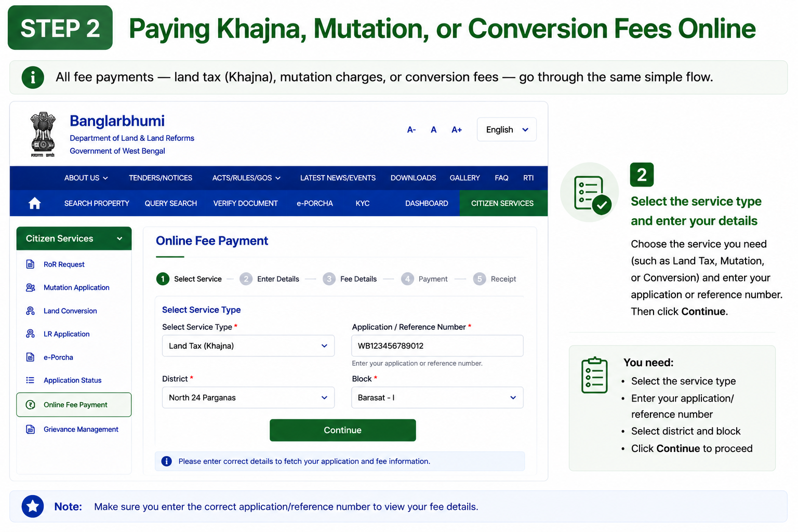The height and width of the screenshot is (532, 798).
Task: Go to SEARCH PROPERTY tab
Action: 97,203
